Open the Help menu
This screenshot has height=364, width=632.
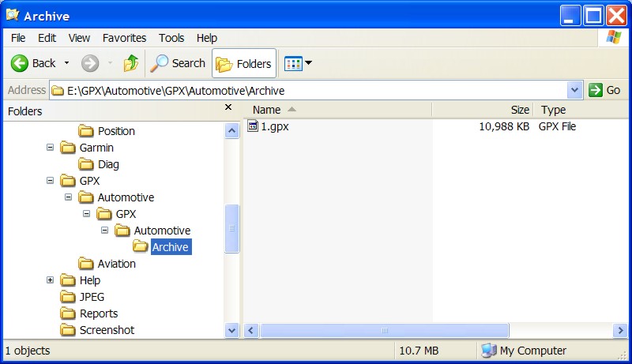pos(207,38)
